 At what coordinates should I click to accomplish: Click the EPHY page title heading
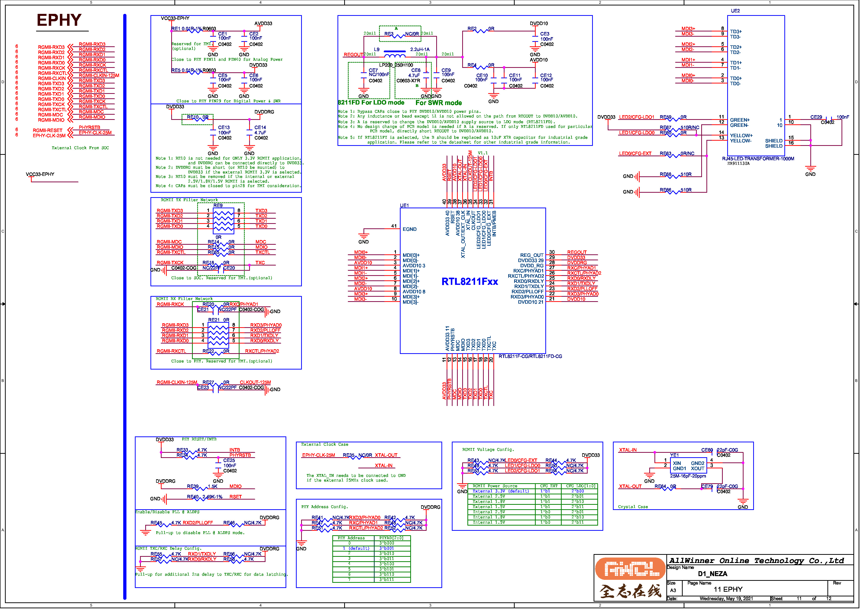59,20
